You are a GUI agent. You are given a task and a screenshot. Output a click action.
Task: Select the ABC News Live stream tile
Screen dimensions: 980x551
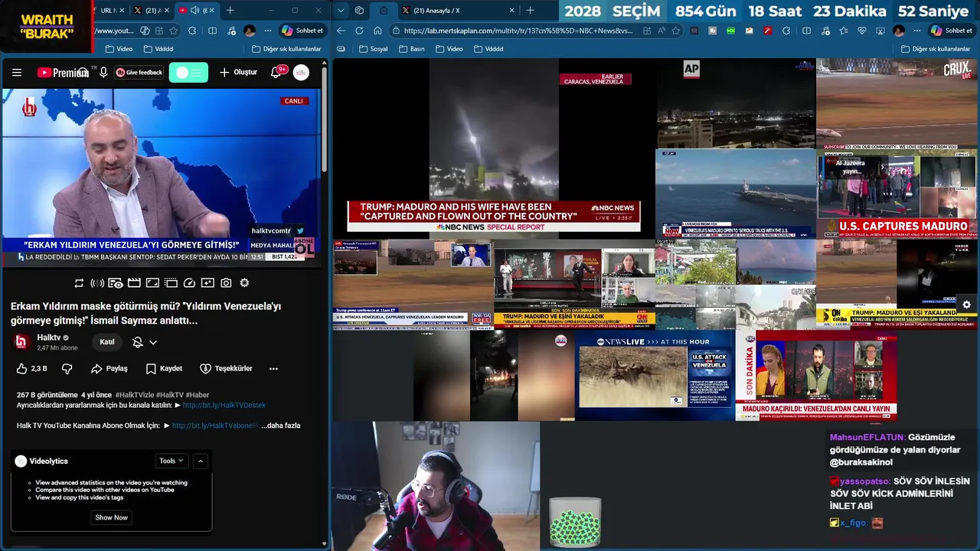point(655,375)
